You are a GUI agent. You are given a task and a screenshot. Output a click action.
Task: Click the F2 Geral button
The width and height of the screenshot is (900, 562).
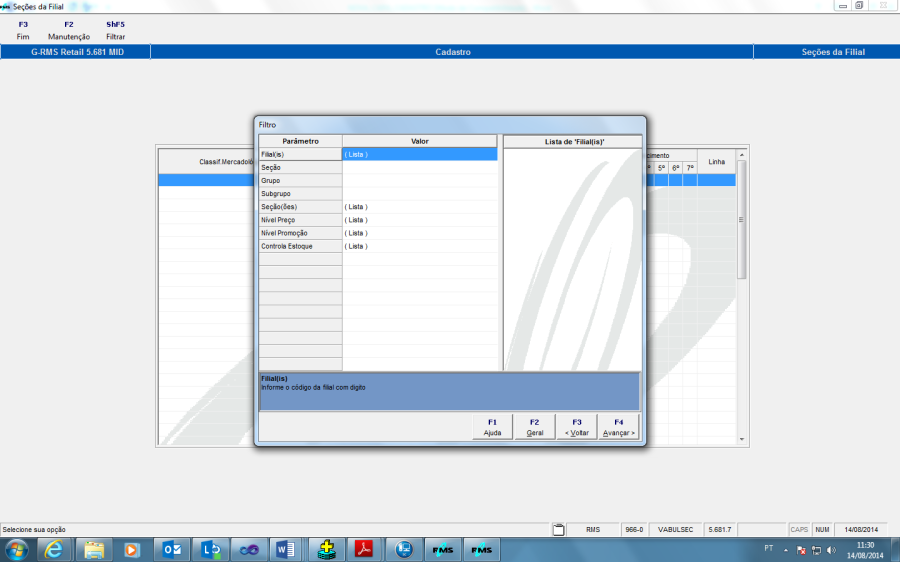point(534,427)
